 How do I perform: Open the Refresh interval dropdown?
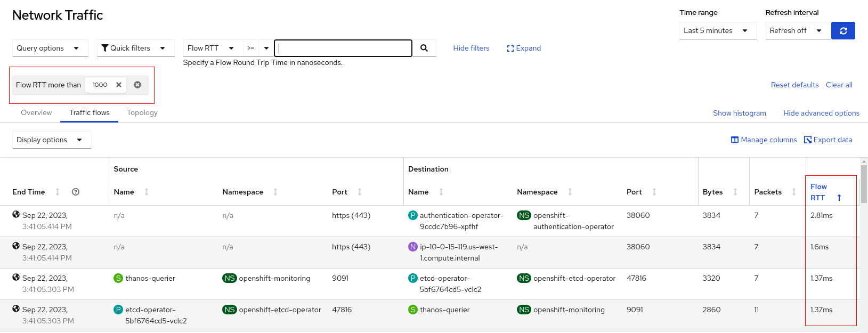(x=797, y=31)
